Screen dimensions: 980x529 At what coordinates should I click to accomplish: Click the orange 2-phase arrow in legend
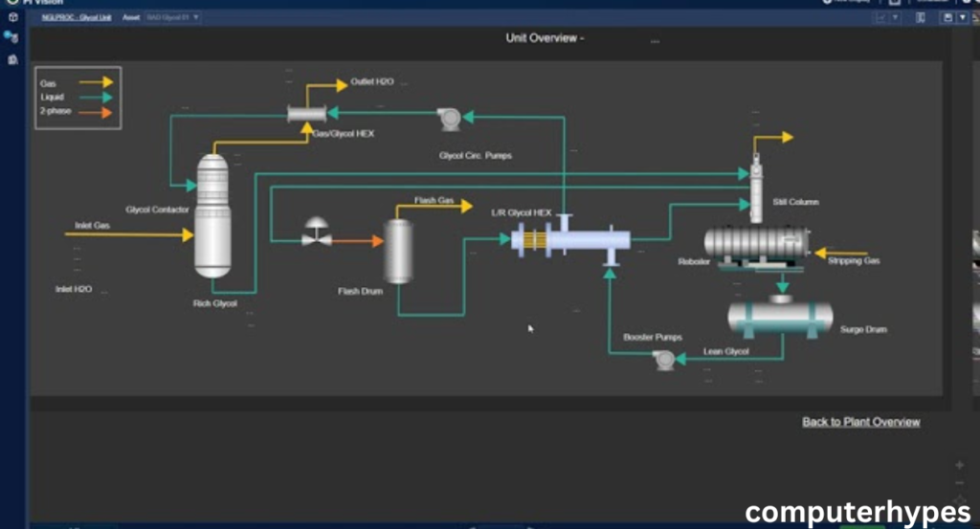coord(96,113)
